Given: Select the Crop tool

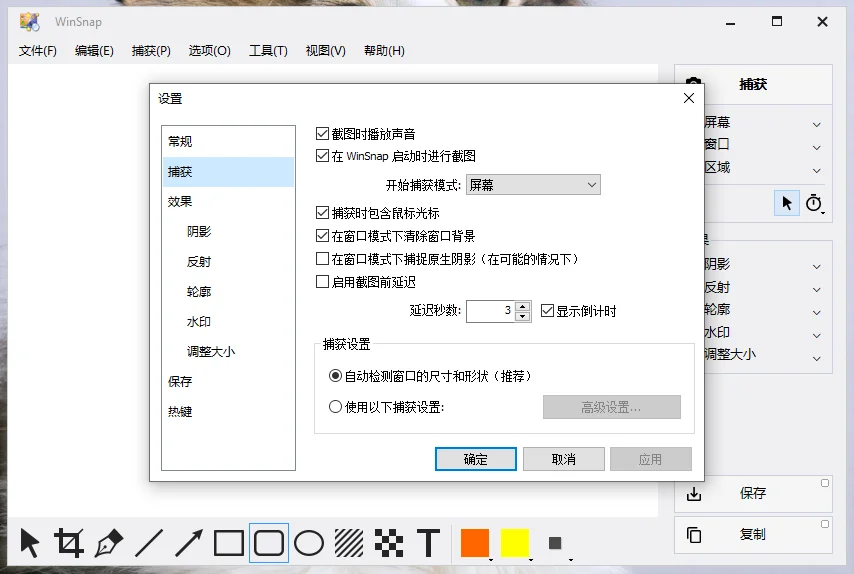Looking at the screenshot, I should (x=69, y=543).
